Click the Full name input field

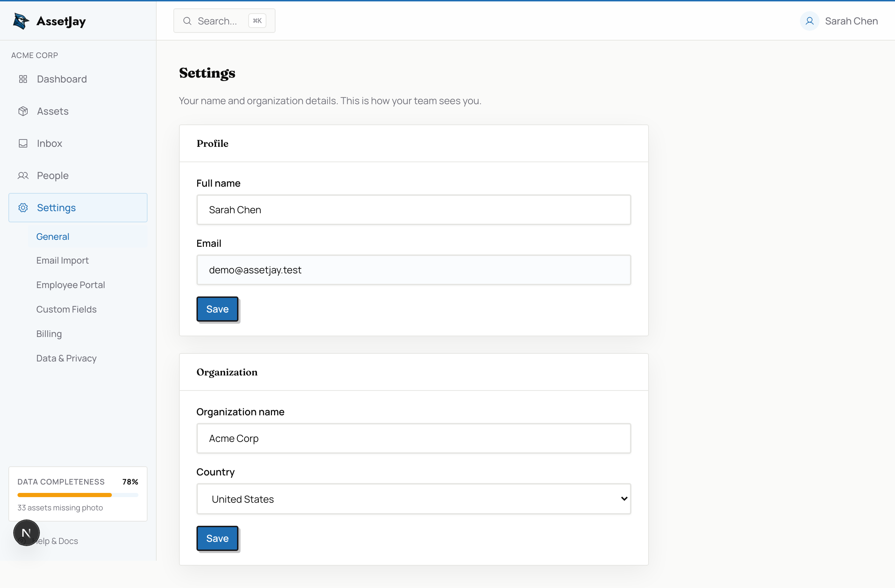click(x=414, y=210)
